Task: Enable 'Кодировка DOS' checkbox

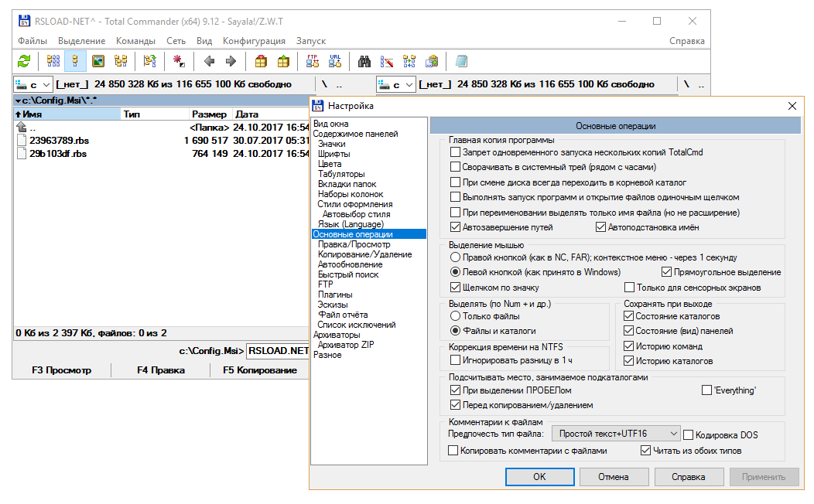Action: click(689, 435)
